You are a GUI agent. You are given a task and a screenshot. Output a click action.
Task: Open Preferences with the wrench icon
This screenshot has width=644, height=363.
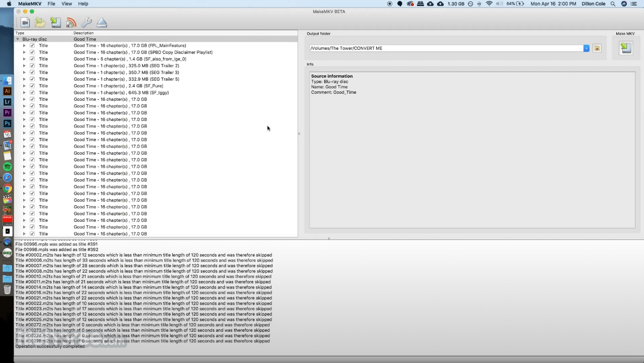[86, 22]
